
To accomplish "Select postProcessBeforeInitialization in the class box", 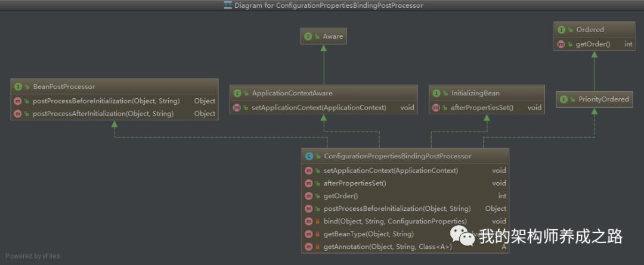I will click(x=397, y=208).
